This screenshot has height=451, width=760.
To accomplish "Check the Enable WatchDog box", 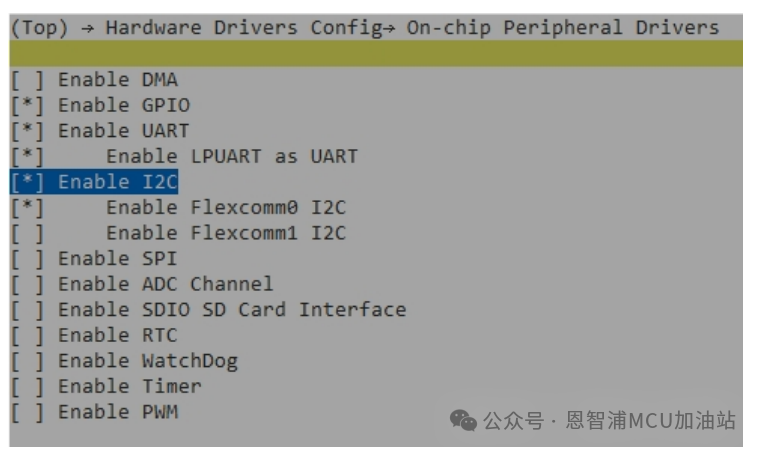I will point(27,360).
